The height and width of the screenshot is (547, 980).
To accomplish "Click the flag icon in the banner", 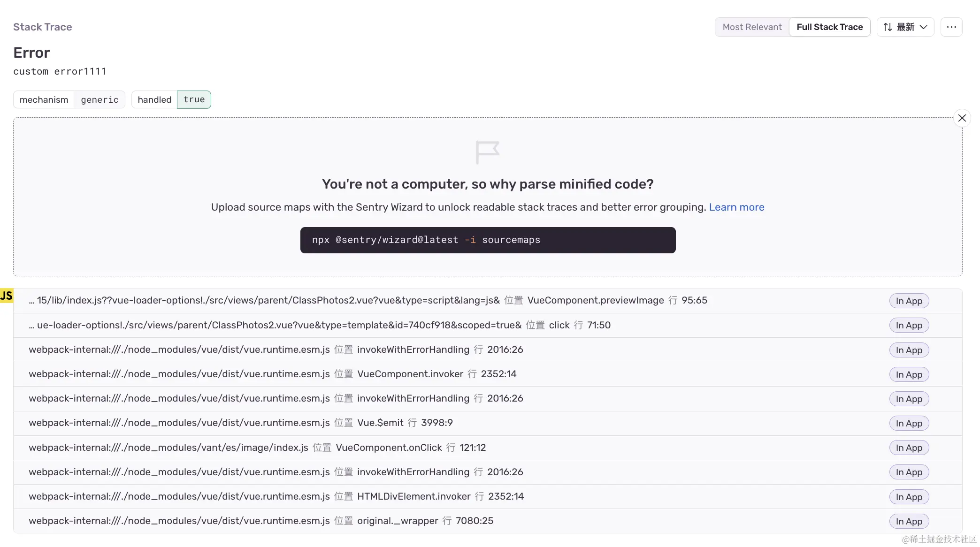I will coord(487,152).
